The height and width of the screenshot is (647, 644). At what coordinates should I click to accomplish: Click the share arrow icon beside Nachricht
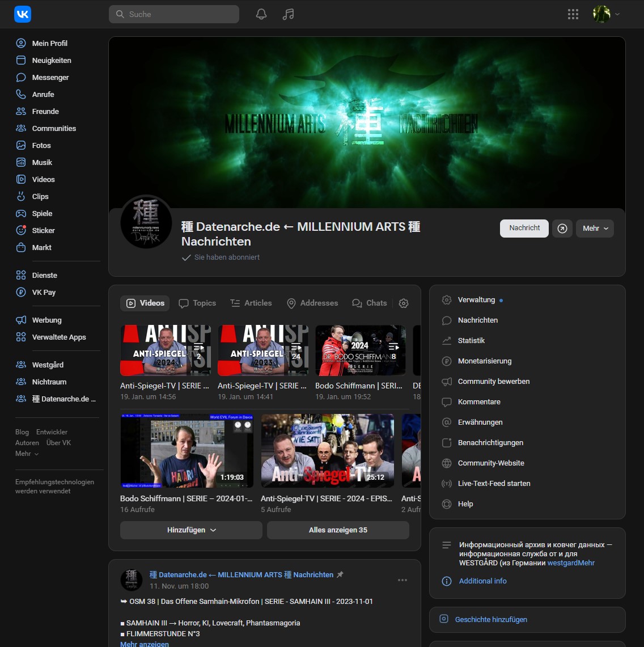click(562, 228)
